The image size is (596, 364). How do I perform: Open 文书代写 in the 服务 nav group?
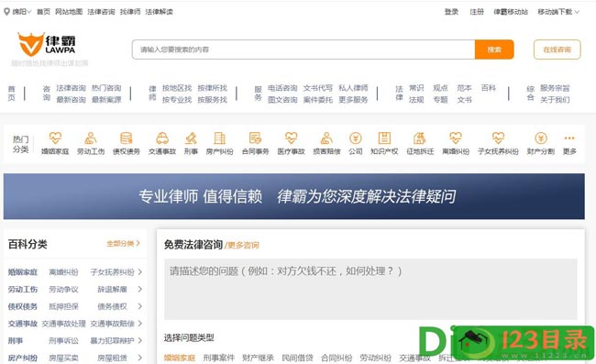(318, 88)
